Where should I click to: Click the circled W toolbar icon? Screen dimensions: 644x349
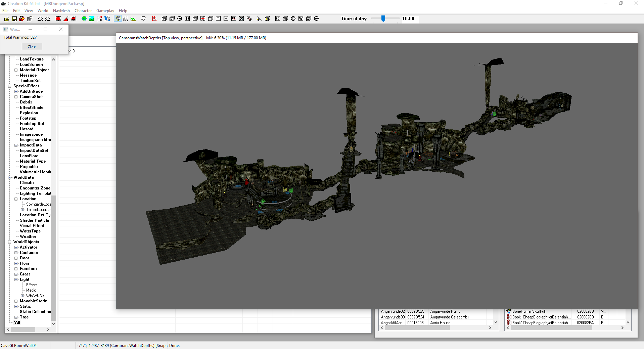click(316, 19)
